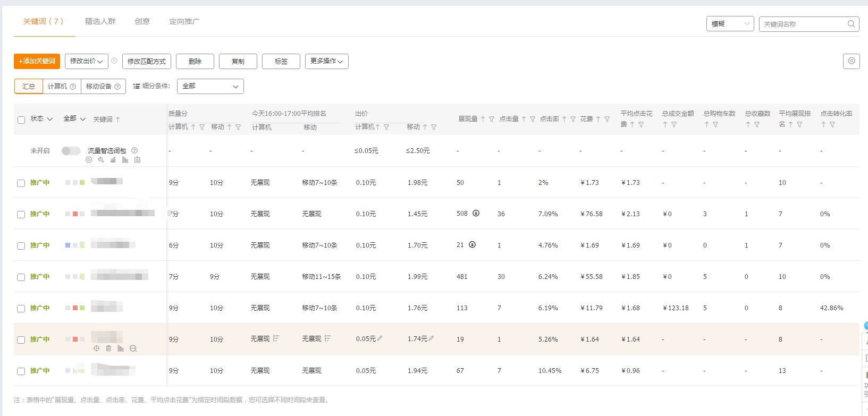Switch to the 定向推广 tab

pyautogui.click(x=184, y=21)
